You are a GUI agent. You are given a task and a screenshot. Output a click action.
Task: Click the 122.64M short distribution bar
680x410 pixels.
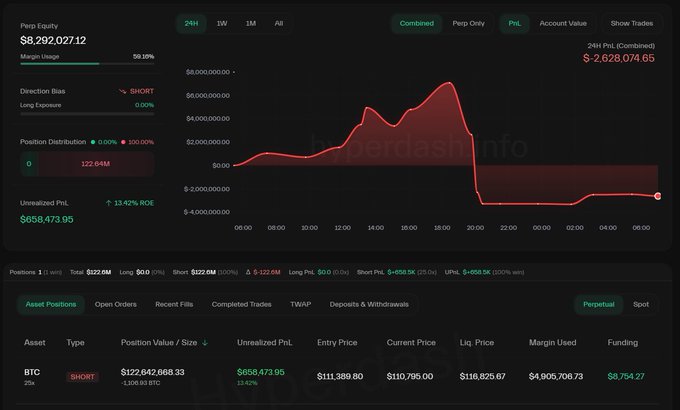pyautogui.click(x=96, y=164)
